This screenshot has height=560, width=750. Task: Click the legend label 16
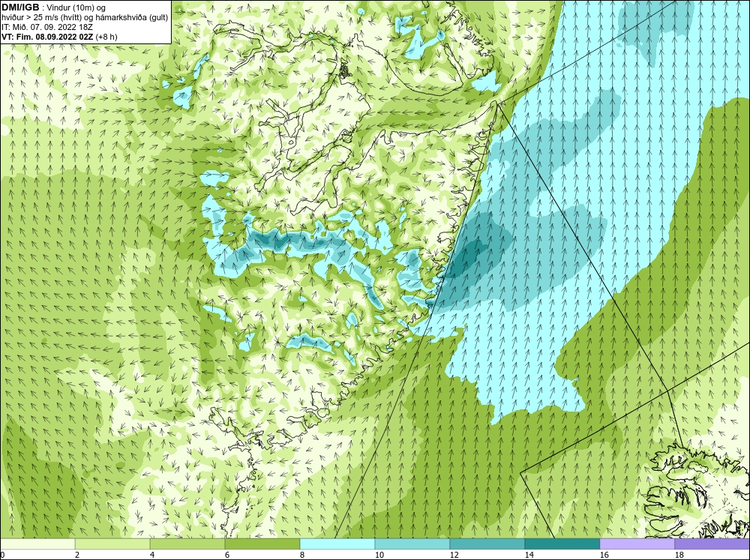pyautogui.click(x=604, y=555)
